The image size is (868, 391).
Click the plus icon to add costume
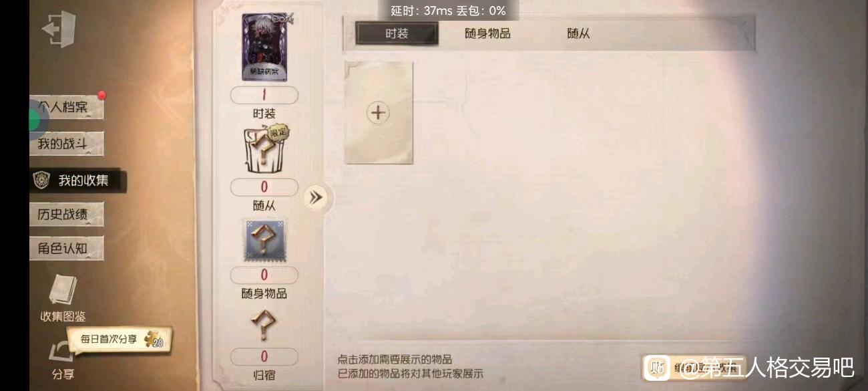(379, 112)
